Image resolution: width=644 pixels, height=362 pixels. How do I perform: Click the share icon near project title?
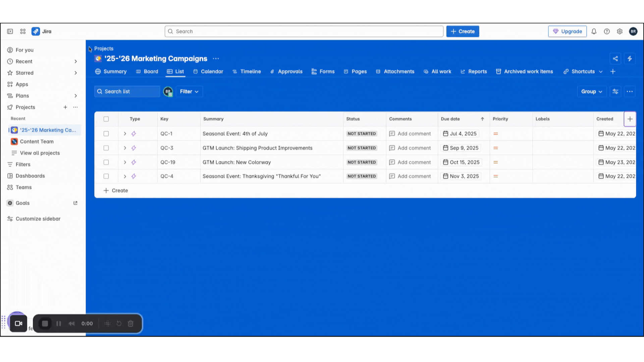coord(616,59)
